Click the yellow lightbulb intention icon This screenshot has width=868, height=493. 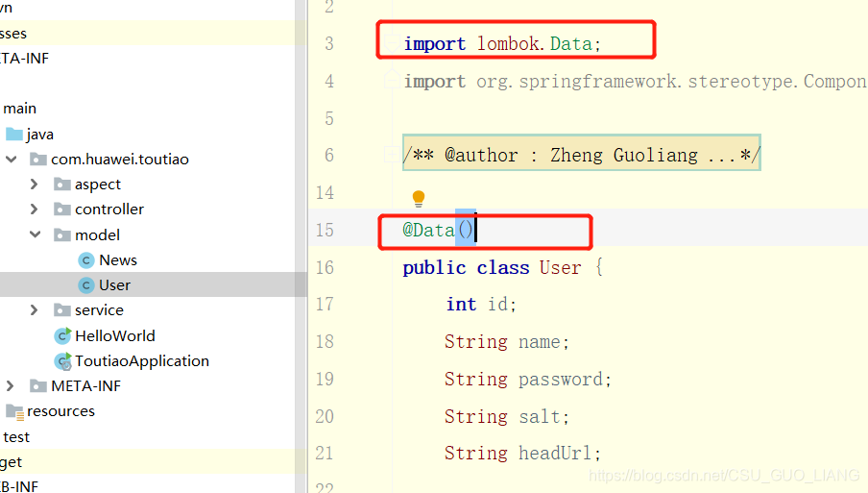tap(419, 198)
